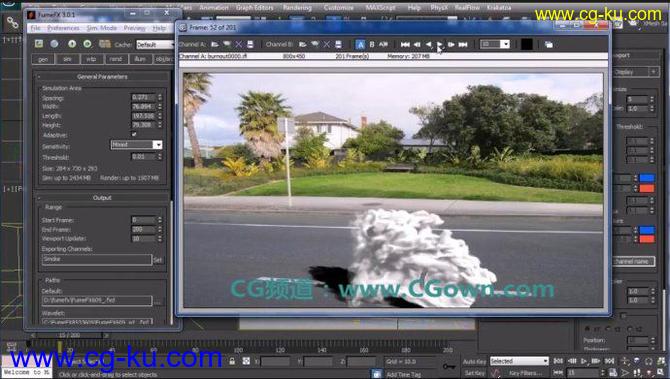Open the File menu in FumeFX window

click(x=35, y=28)
